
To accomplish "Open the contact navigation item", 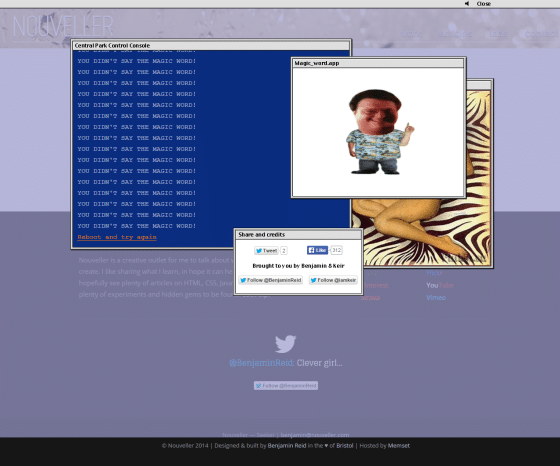I will pos(541,34).
